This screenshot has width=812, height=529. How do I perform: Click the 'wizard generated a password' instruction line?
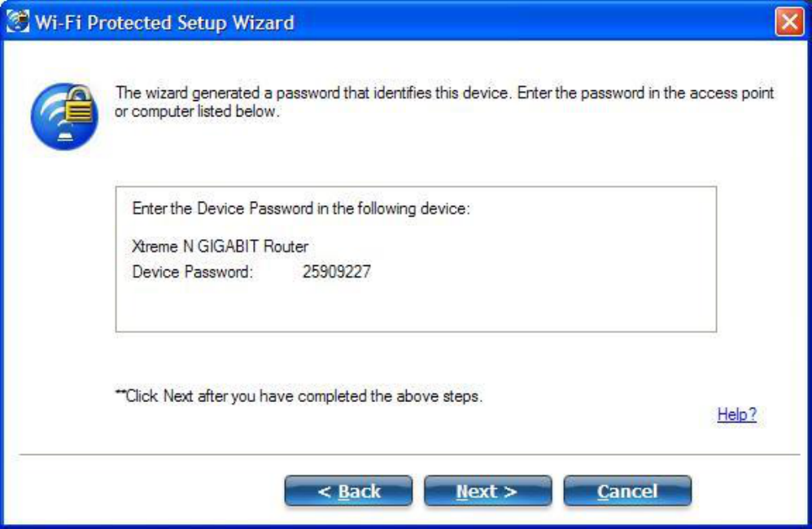tap(444, 93)
